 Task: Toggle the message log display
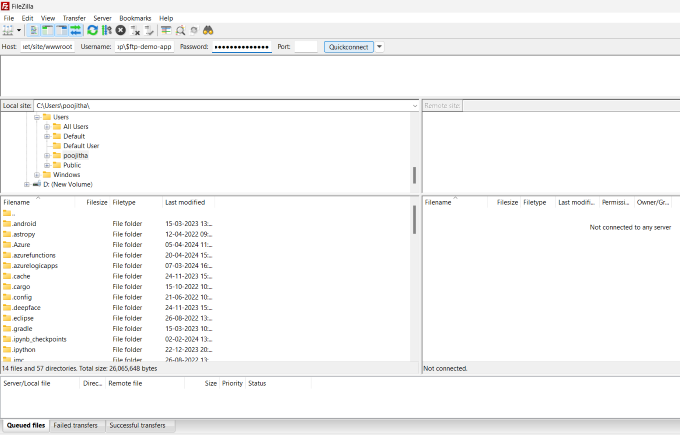pos(34,31)
